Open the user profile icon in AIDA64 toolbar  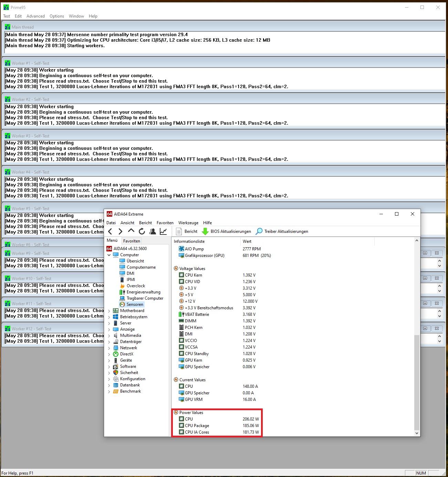point(153,231)
